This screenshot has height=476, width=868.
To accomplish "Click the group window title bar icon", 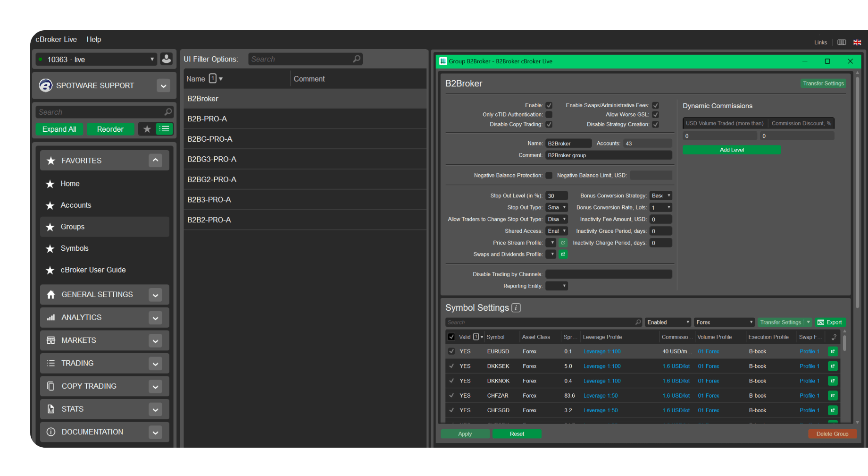I will pos(443,61).
